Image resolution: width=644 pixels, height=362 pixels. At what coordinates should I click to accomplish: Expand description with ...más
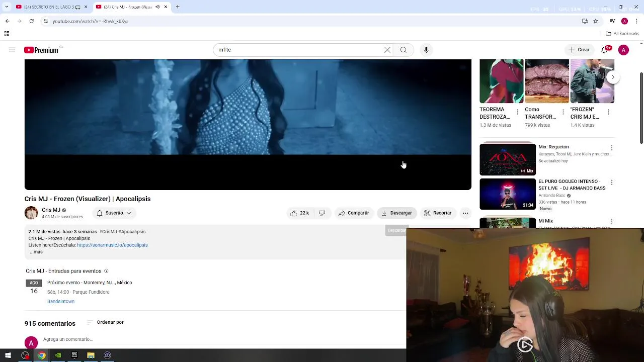[x=36, y=252]
